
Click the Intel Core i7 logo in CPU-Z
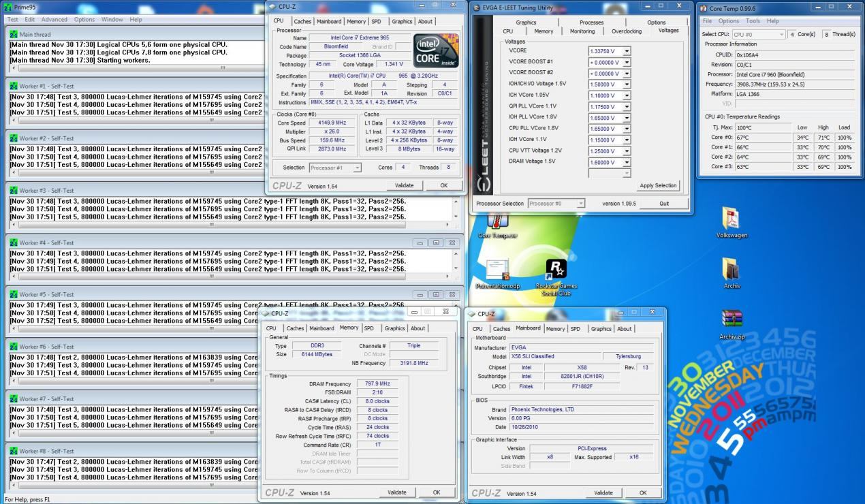click(x=437, y=50)
